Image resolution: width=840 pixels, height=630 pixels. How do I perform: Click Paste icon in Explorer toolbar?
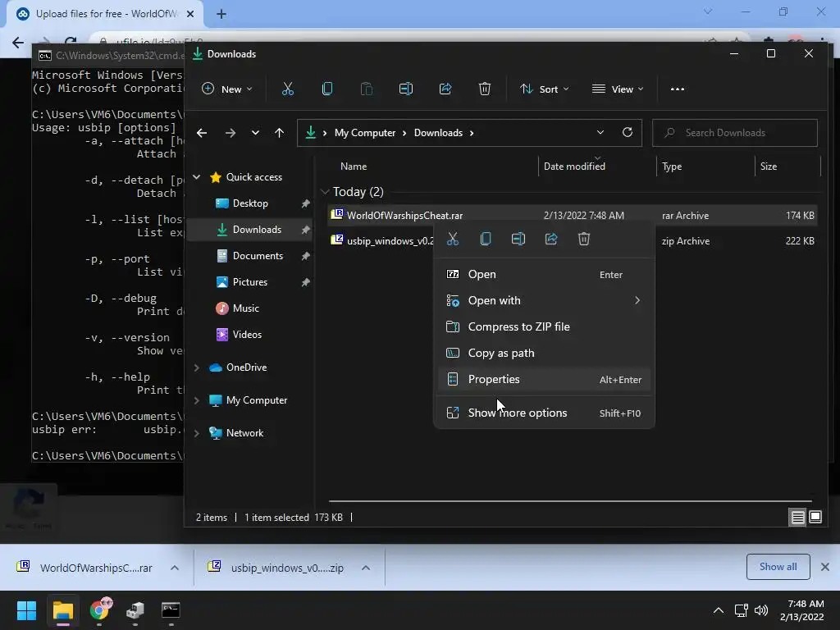(x=367, y=89)
